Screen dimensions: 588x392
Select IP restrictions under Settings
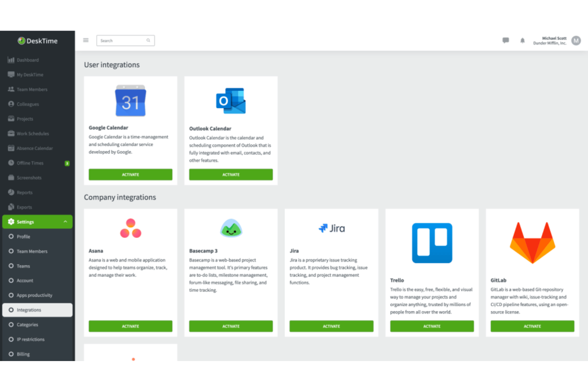(37, 339)
